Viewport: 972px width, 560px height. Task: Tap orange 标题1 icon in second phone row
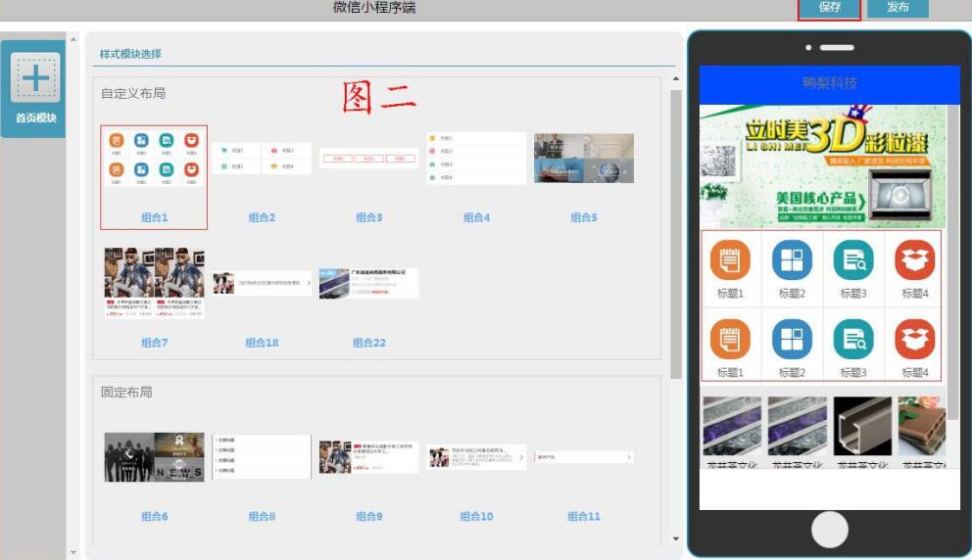(730, 338)
